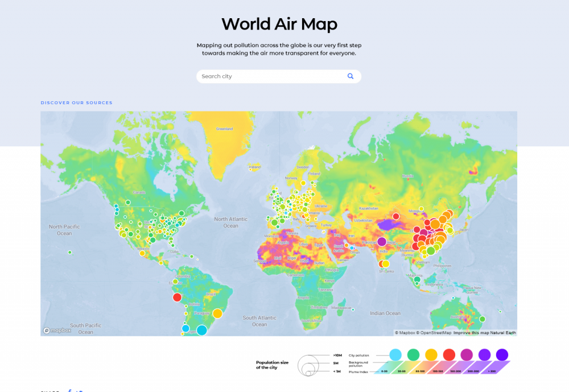Click the Greenland label on the map
Image resolution: width=569 pixels, height=392 pixels.
tap(224, 129)
